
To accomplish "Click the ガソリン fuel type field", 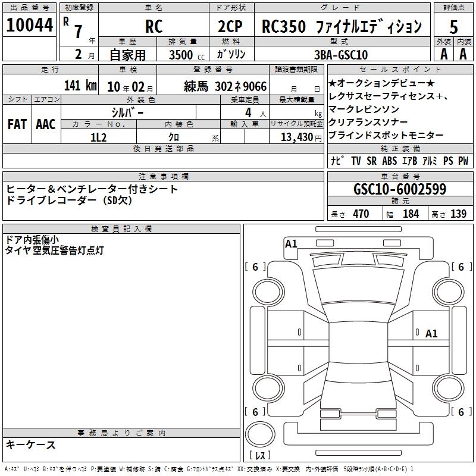I will 231,54.
